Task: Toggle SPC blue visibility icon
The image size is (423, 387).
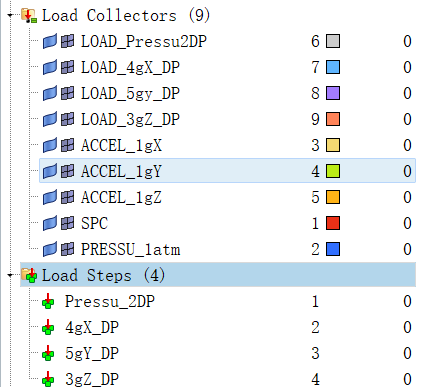Action: pos(50,223)
